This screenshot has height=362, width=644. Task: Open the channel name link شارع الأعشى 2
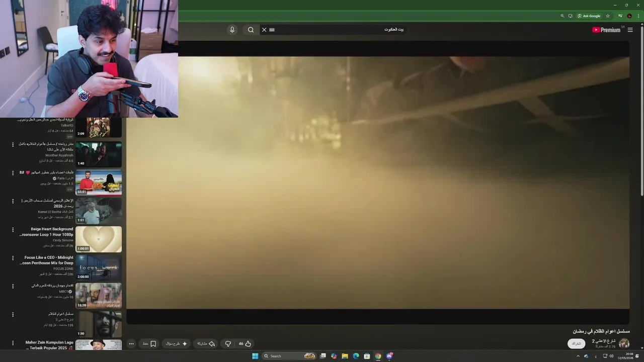604,341
